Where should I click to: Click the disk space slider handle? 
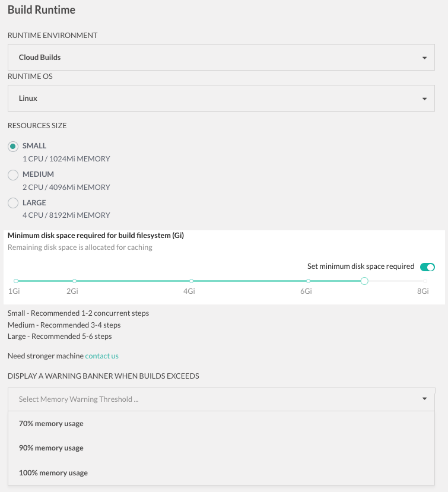(x=364, y=281)
